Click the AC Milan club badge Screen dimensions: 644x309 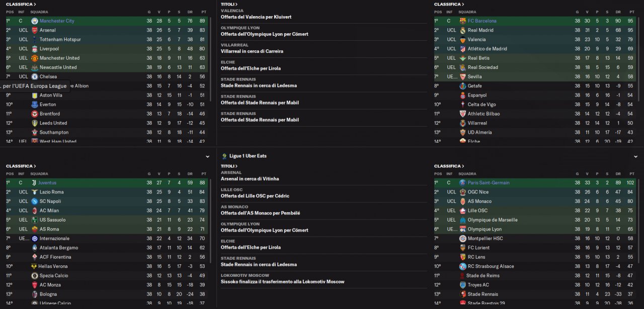tap(34, 211)
